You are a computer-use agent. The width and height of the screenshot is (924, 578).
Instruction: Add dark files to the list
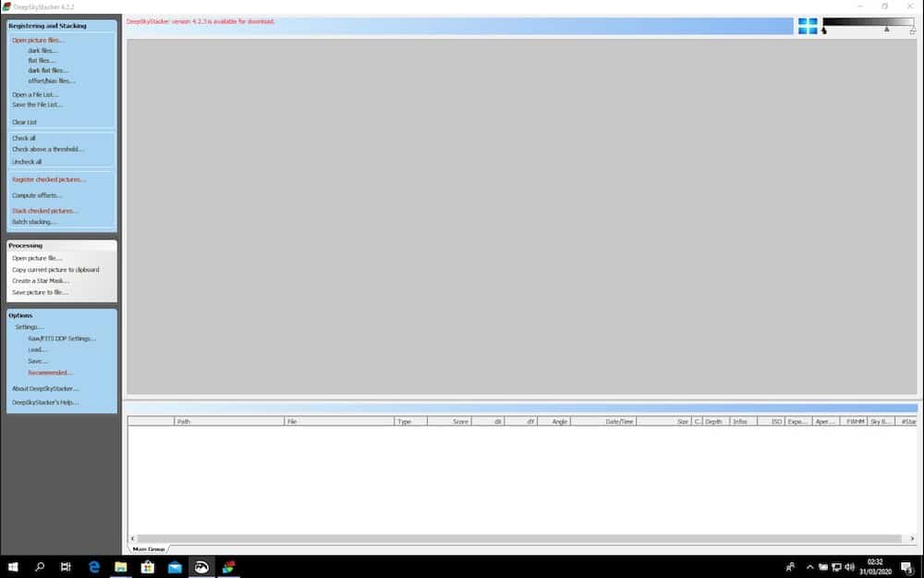pos(43,51)
